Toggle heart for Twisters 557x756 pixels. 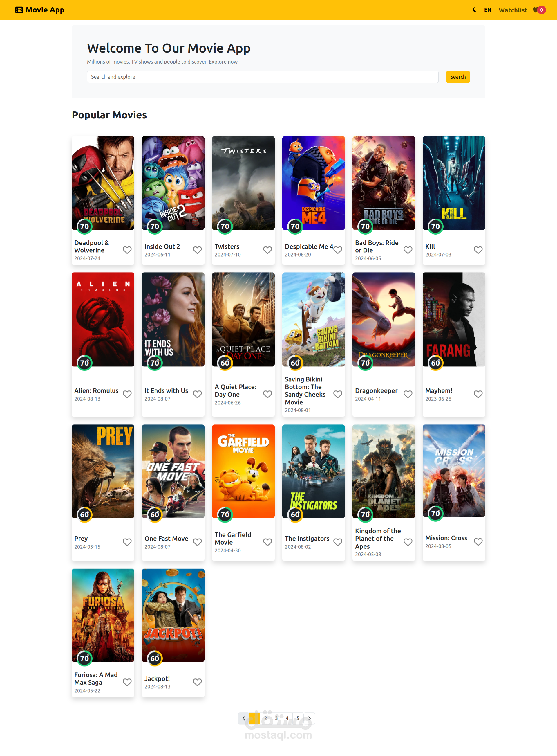pyautogui.click(x=267, y=250)
